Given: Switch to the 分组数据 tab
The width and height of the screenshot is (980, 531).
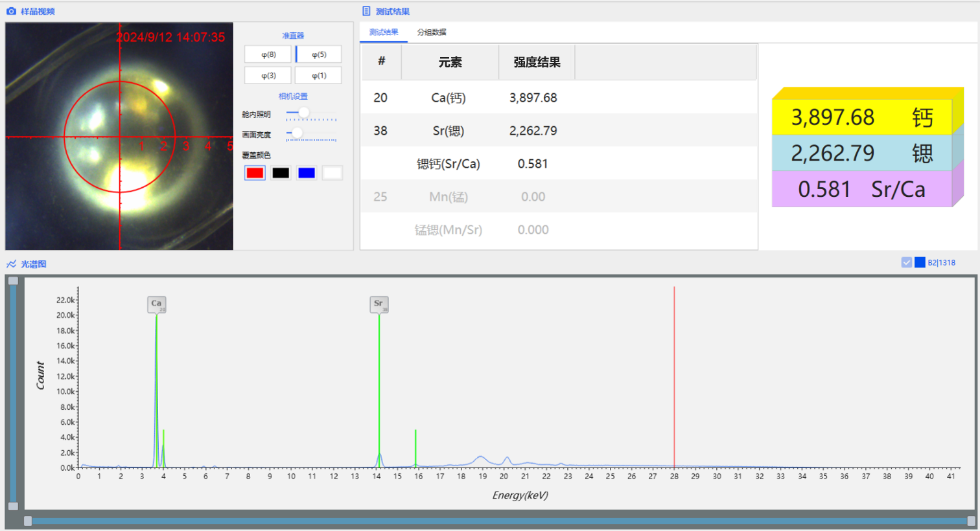Looking at the screenshot, I should [433, 31].
